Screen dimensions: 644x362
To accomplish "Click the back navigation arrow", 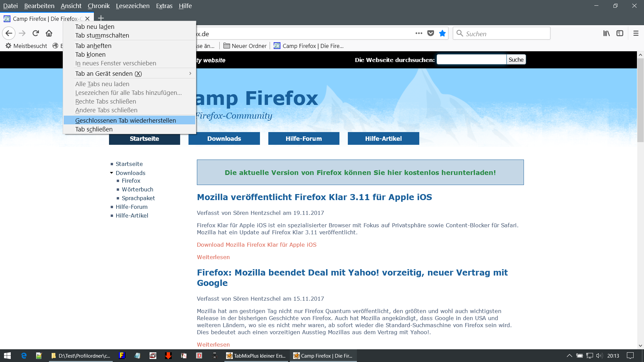I will click(x=9, y=33).
